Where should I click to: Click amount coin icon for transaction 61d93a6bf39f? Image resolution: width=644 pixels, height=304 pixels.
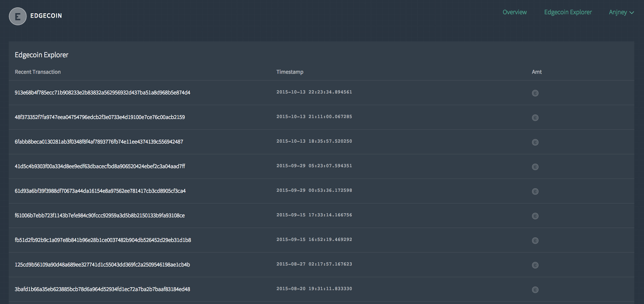[x=535, y=191]
